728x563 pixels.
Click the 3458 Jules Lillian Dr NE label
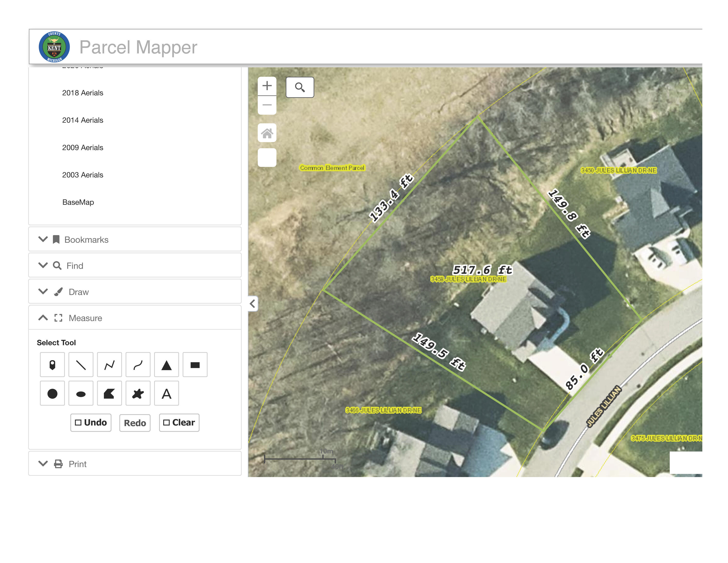point(468,279)
